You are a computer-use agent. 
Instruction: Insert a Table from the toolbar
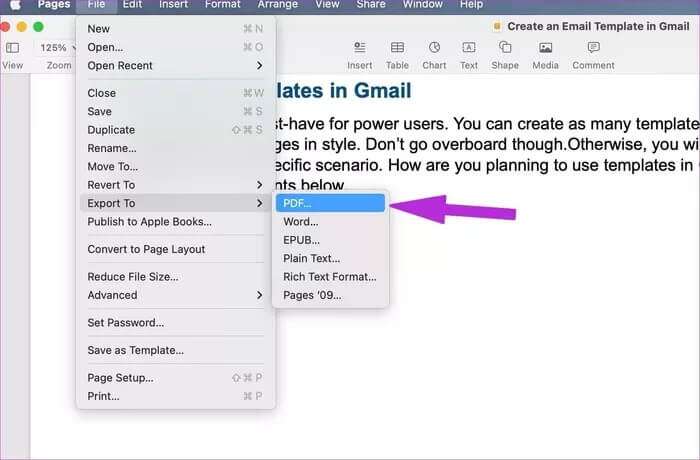coord(397,47)
